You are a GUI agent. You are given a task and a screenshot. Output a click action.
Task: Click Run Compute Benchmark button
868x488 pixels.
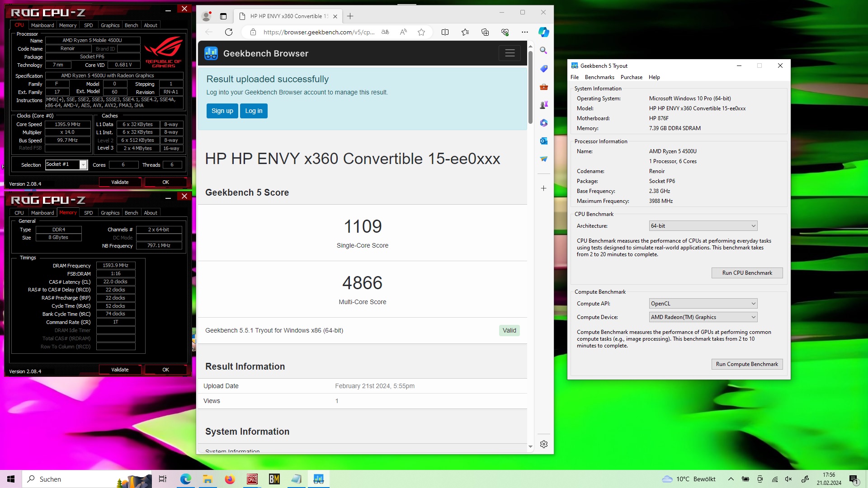(747, 364)
